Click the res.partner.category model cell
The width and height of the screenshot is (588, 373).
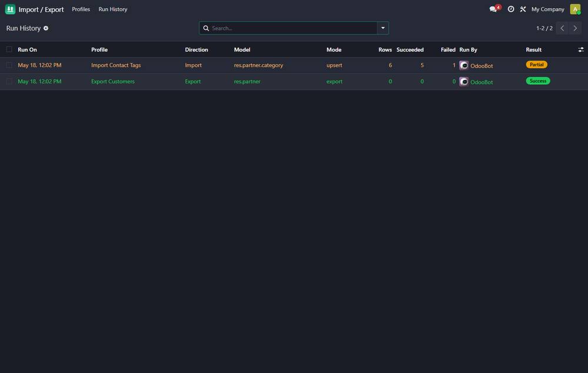258,65
